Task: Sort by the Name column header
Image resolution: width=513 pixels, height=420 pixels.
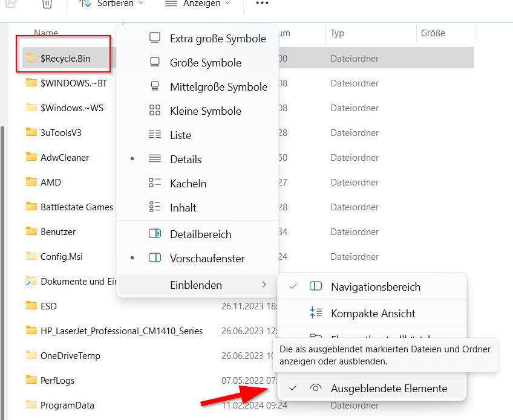Action: [46, 33]
